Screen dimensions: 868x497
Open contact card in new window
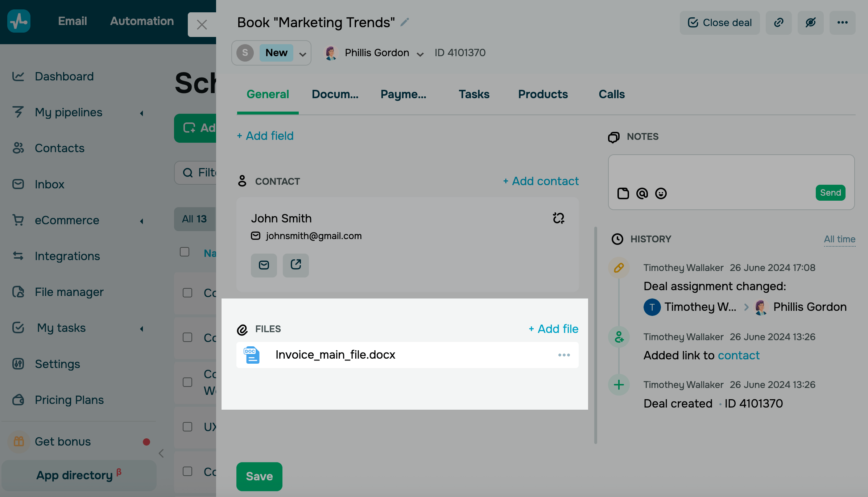(295, 265)
